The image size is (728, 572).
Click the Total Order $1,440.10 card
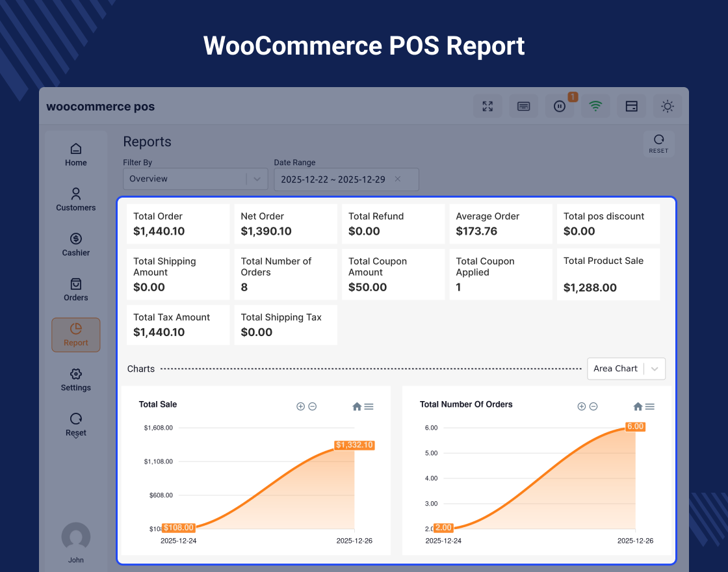click(178, 224)
